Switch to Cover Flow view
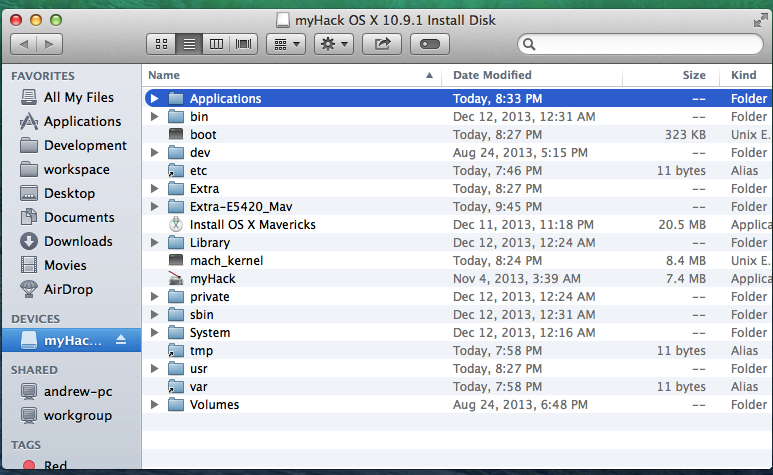The width and height of the screenshot is (773, 475). pos(245,44)
